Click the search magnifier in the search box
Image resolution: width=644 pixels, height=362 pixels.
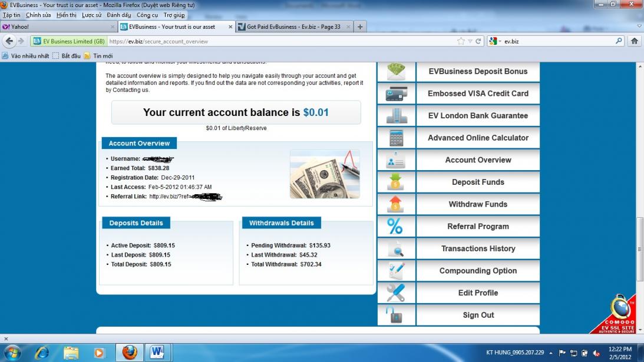click(619, 41)
